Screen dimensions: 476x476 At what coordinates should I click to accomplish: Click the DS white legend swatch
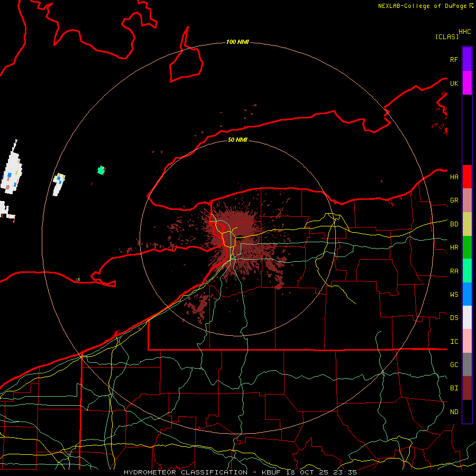[467, 317]
